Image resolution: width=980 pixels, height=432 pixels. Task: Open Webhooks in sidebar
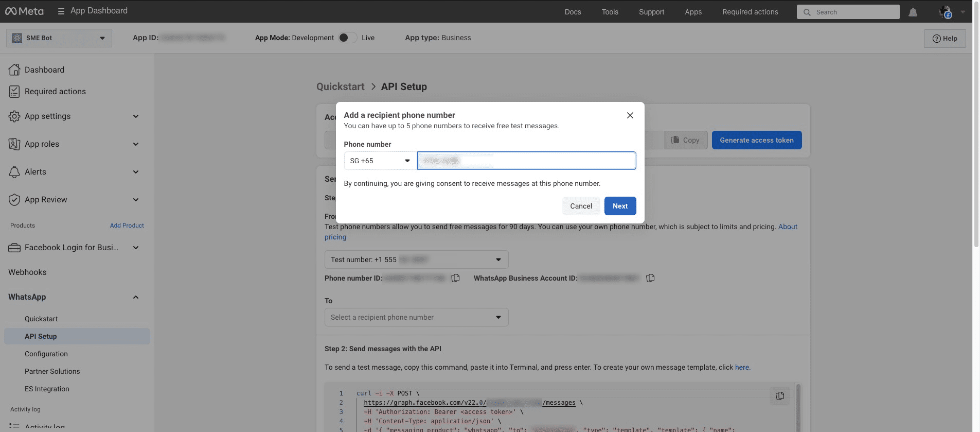pyautogui.click(x=27, y=272)
